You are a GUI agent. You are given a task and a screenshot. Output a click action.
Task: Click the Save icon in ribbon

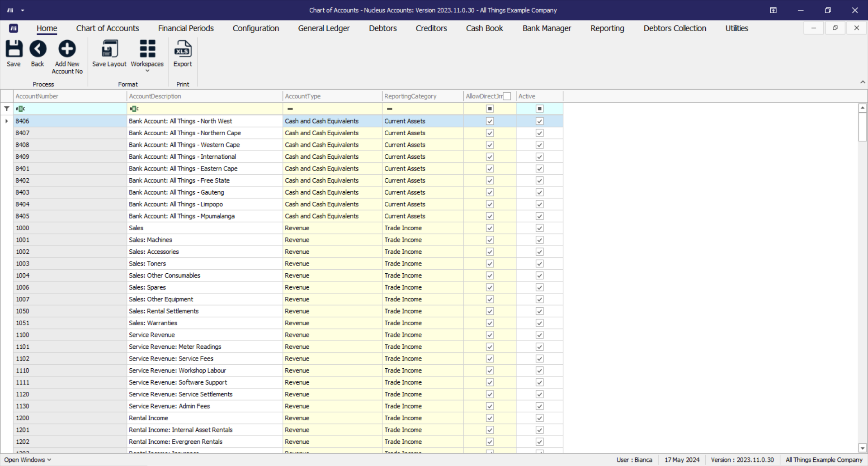click(14, 49)
